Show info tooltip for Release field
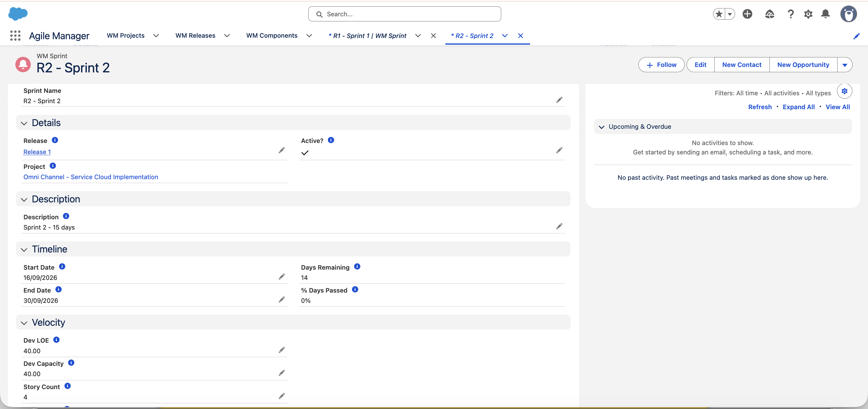 (55, 140)
